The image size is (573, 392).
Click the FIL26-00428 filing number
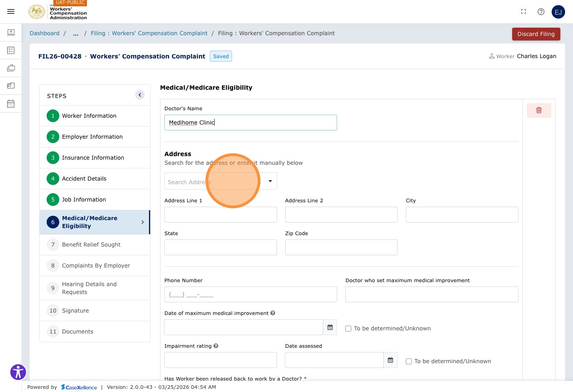tap(60, 56)
